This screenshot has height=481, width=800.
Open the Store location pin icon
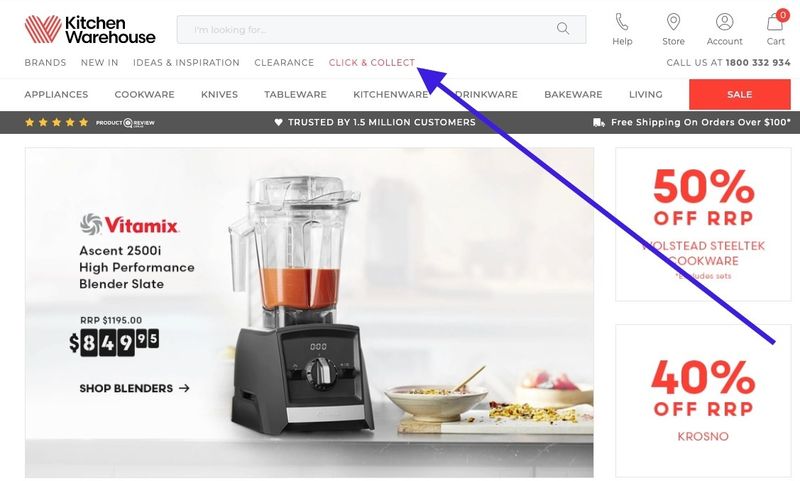click(673, 22)
